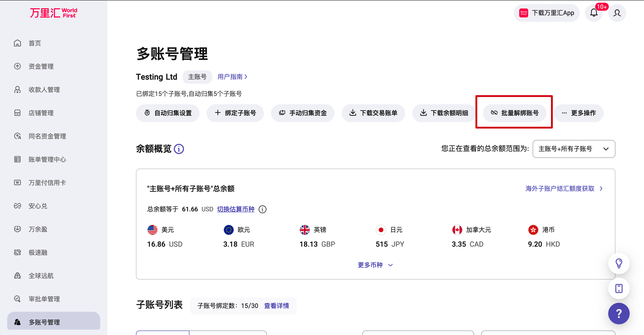Click the 下载万里汇App button

tap(547, 13)
